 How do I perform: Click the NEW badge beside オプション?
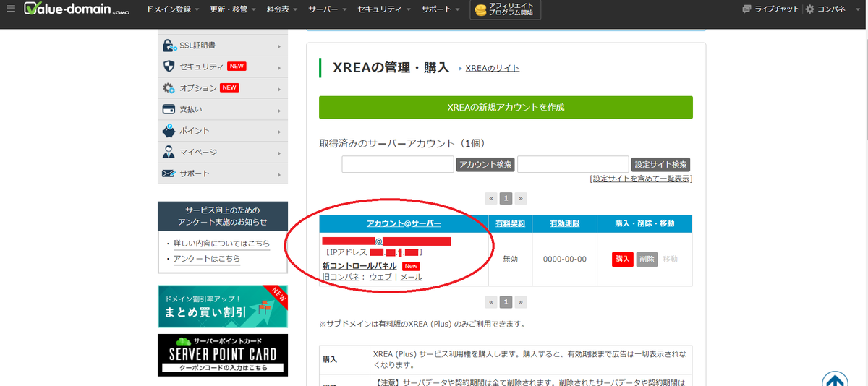229,88
